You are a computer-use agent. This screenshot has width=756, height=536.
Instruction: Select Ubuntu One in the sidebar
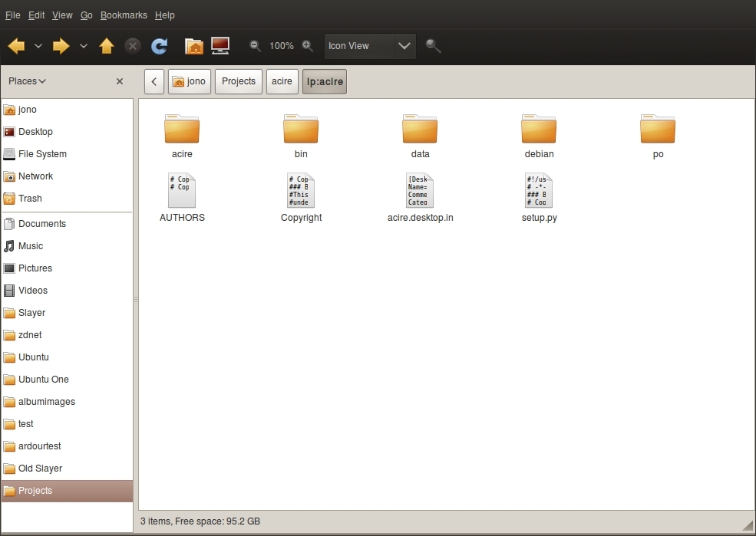(x=43, y=380)
